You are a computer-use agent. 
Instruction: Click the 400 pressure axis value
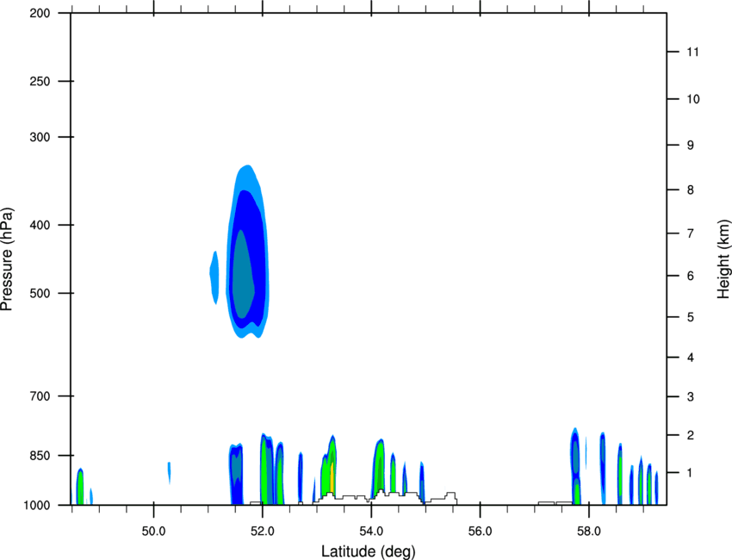40,225
